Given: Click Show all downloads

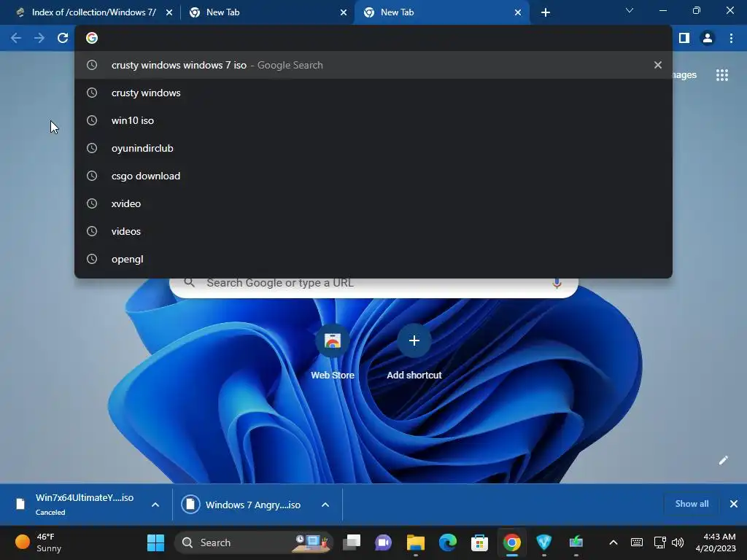Looking at the screenshot, I should 692,504.
